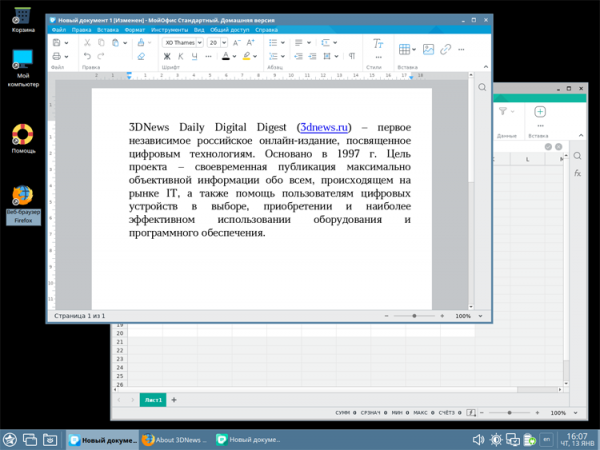Screen dimensions: 600x450
Task: Open the Правка menu
Action: point(82,30)
